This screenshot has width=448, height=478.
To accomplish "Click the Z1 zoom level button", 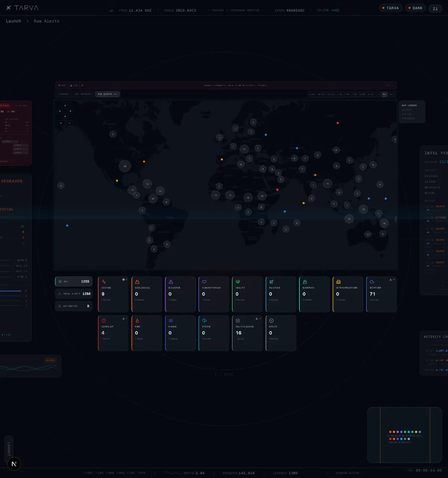I will click(x=435, y=9).
